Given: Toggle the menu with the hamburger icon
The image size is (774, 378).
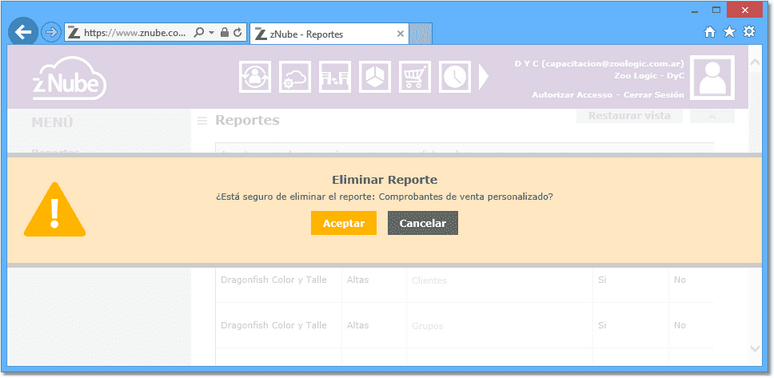Looking at the screenshot, I should click(202, 120).
